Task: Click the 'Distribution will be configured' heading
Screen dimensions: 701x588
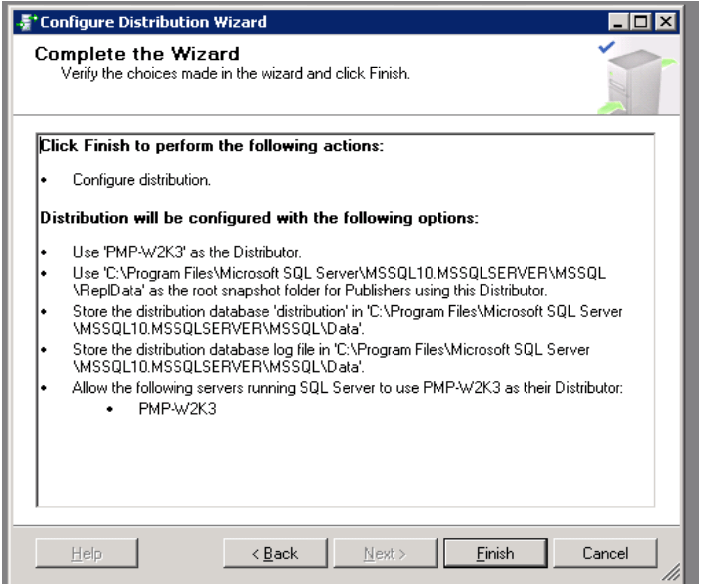Action: [259, 218]
